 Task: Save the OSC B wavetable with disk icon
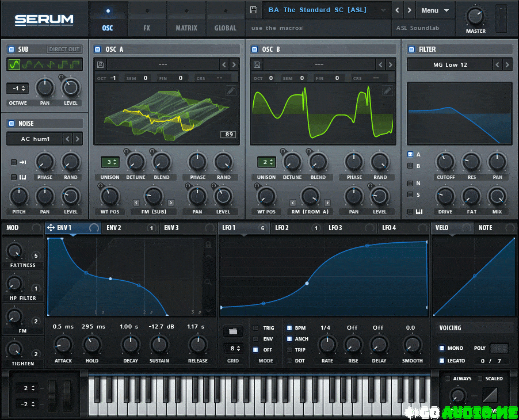pos(257,64)
